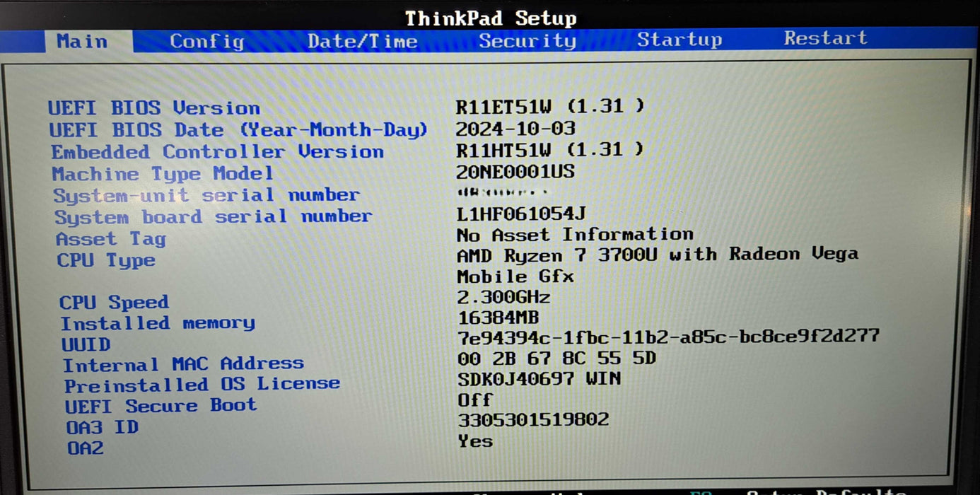Click CPU speed value 2.300GHz

[504, 297]
